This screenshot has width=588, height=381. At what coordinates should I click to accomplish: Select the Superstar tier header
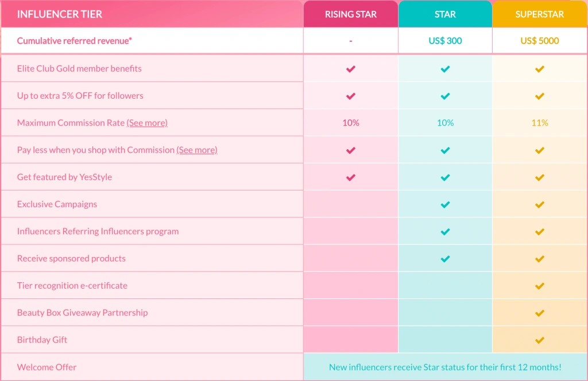point(539,14)
